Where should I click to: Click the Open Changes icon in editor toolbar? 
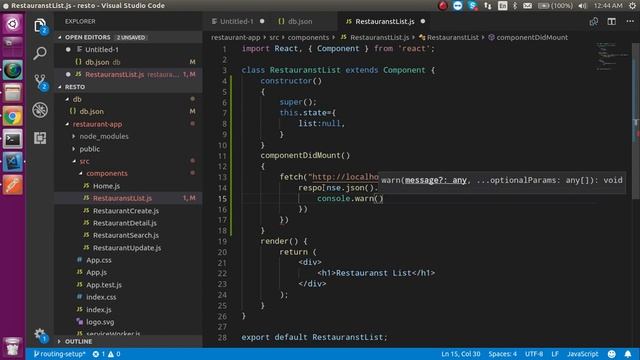pyautogui.click(x=594, y=22)
